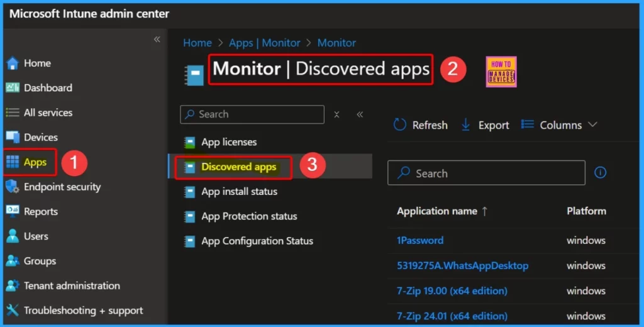Image resolution: width=644 pixels, height=327 pixels.
Task: Open the 7-Zip 24.01 (x64 edition) link
Action: (x=452, y=316)
